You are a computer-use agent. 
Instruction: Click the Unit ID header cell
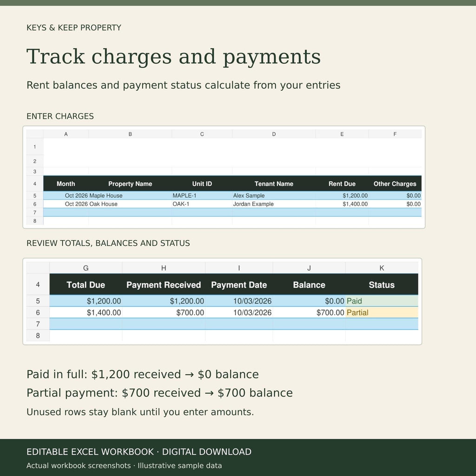(x=202, y=184)
